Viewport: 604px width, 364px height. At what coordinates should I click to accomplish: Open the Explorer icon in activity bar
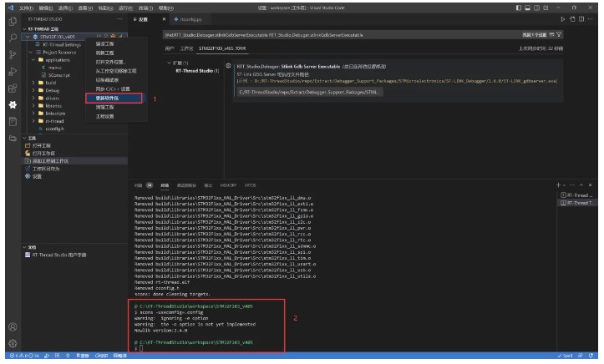tap(13, 21)
